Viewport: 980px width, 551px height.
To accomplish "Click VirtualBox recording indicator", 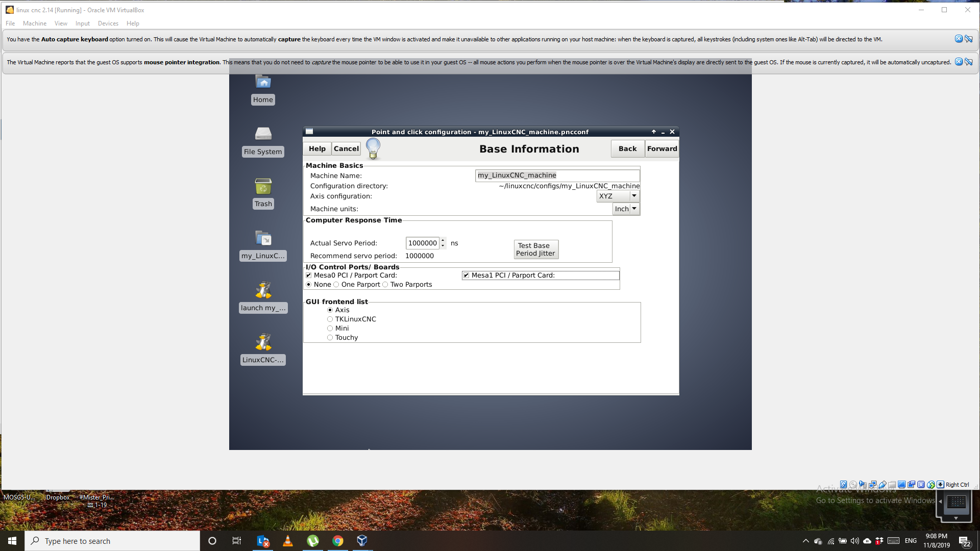I will point(912,485).
